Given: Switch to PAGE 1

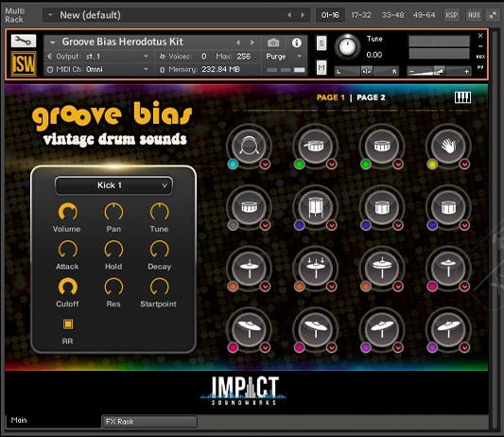Looking at the screenshot, I should (330, 97).
